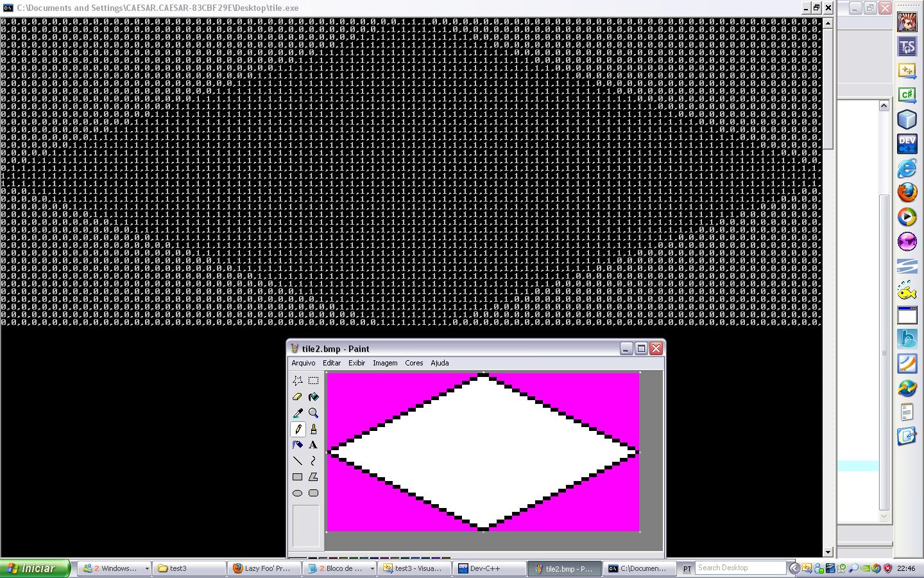Click the anime avatar icon atop side bar
This screenshot has height=578, width=924.
tap(907, 22)
